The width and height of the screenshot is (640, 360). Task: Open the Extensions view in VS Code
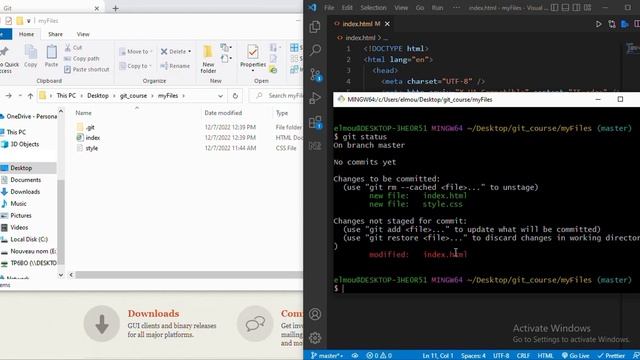pos(316,122)
